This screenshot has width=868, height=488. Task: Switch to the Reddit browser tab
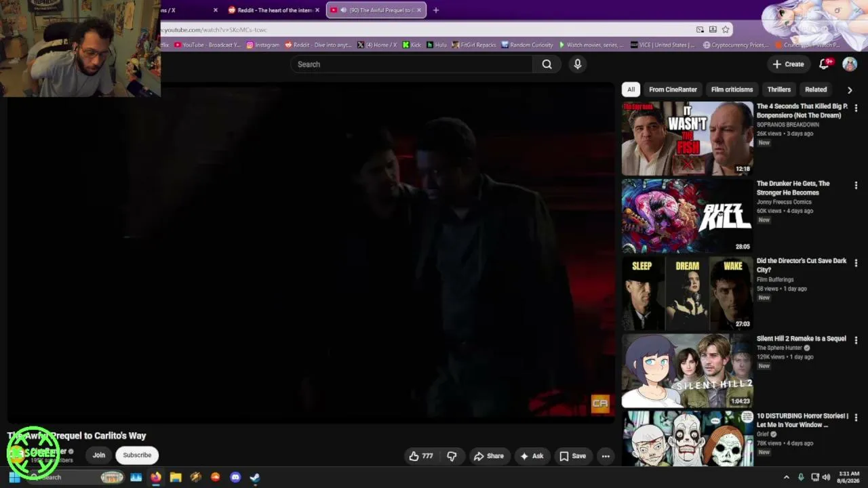click(273, 10)
